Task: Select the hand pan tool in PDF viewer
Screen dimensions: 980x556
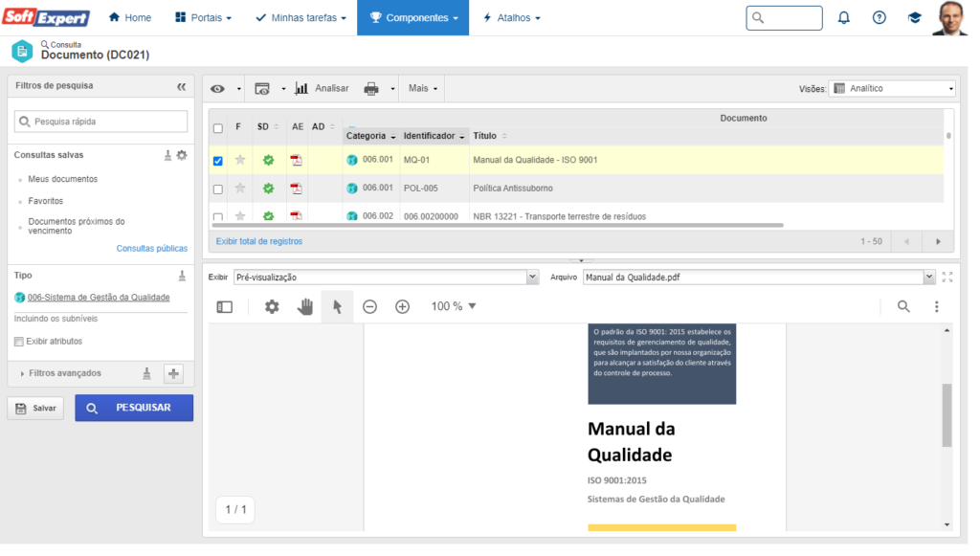Action: click(x=304, y=307)
